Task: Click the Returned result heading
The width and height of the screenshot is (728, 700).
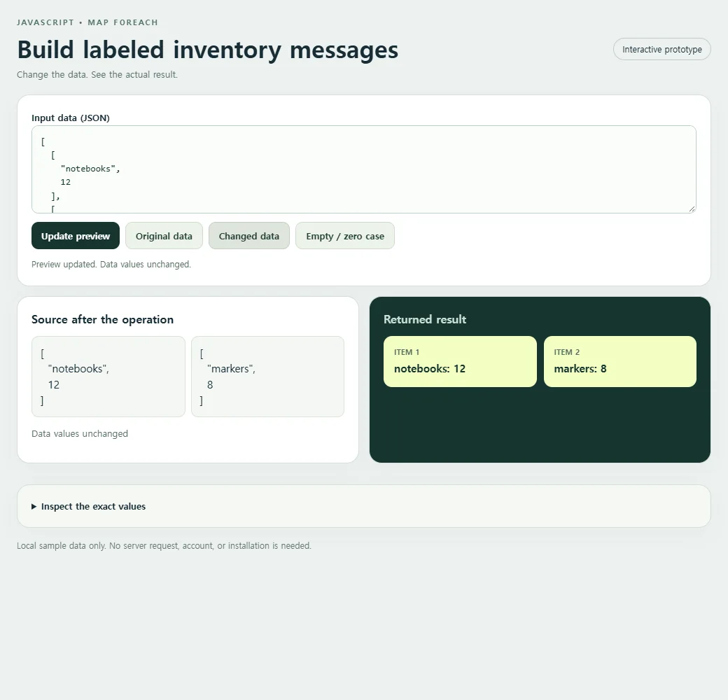Action: [x=425, y=319]
